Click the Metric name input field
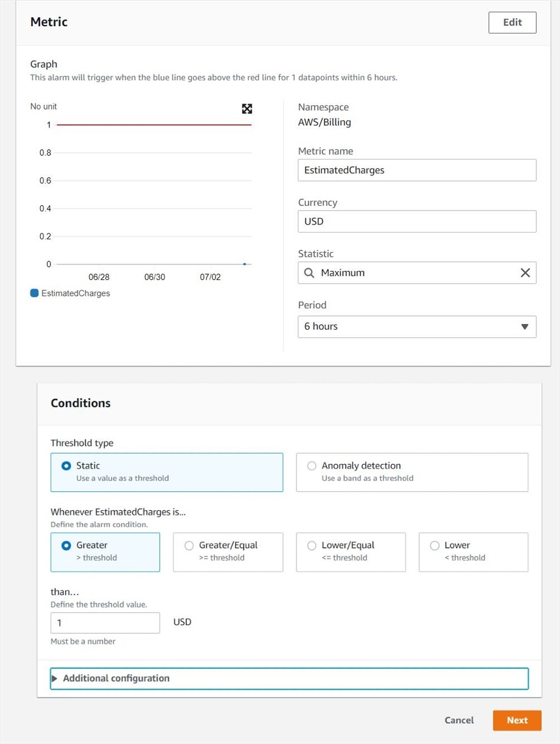The width and height of the screenshot is (560, 744). 417,170
